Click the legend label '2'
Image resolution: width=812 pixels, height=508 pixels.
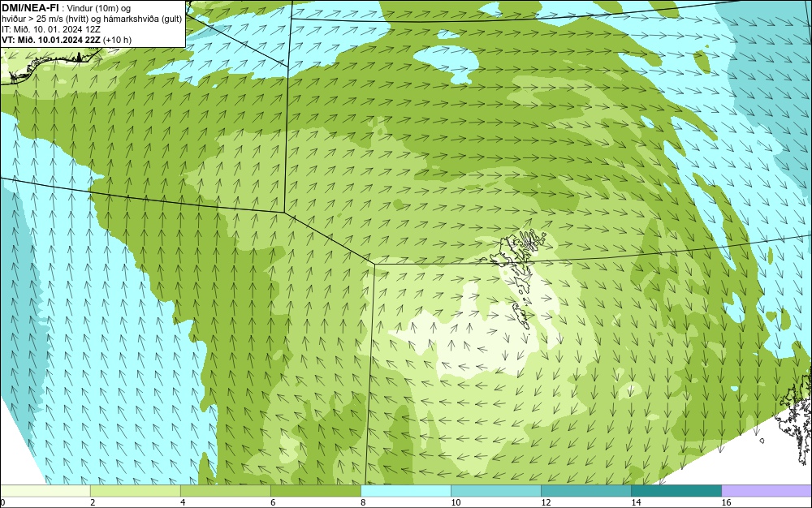pos(93,502)
